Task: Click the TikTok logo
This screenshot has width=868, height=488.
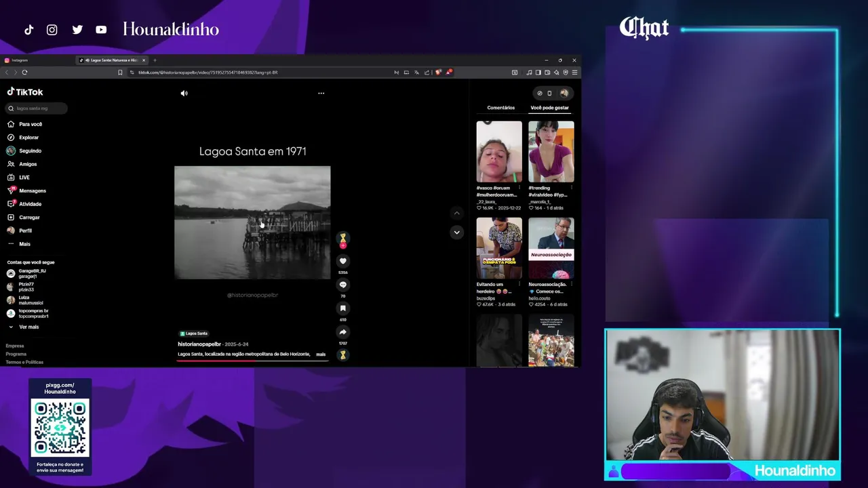Action: (x=25, y=92)
